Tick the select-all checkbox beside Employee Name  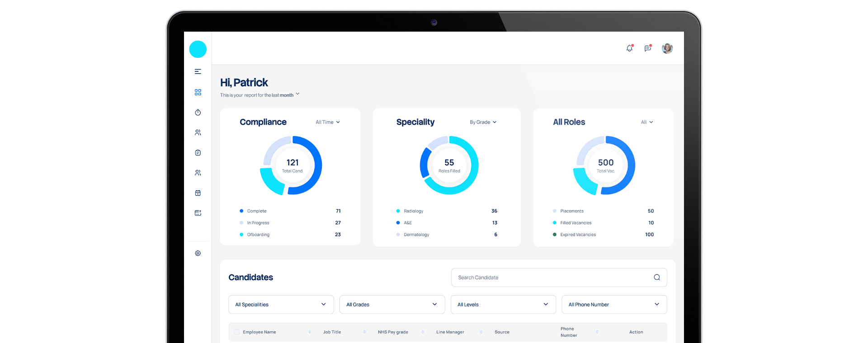point(236,332)
